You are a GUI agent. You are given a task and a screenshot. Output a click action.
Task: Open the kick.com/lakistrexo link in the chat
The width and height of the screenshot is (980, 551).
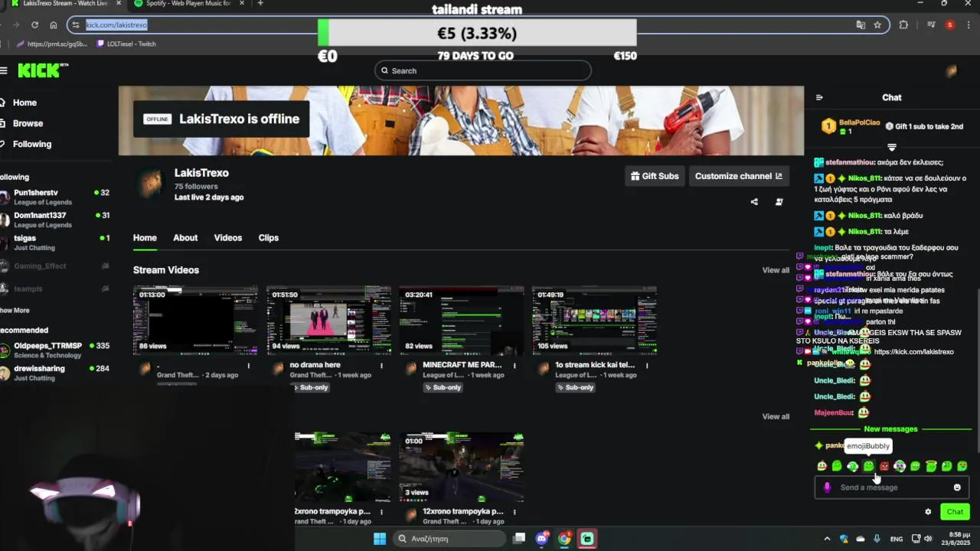[913, 352]
